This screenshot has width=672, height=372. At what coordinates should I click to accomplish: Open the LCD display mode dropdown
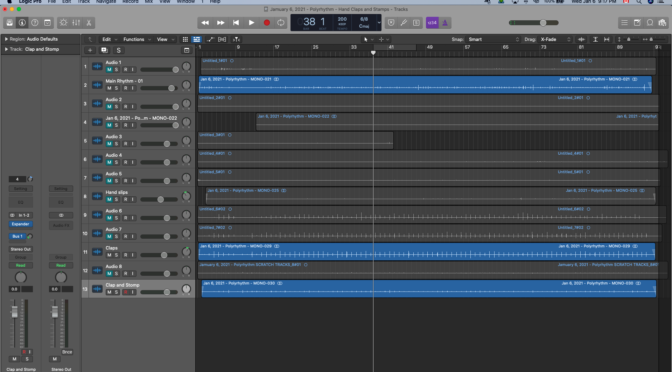coord(379,23)
